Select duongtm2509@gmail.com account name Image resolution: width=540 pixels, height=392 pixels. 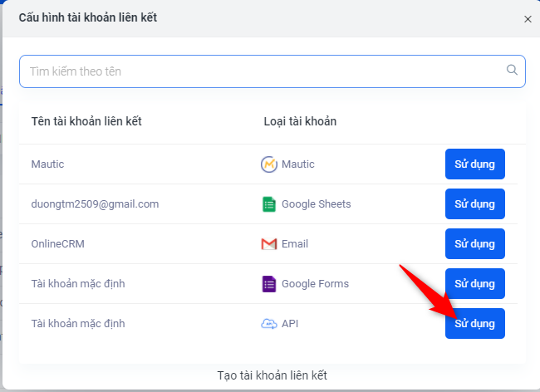[95, 204]
